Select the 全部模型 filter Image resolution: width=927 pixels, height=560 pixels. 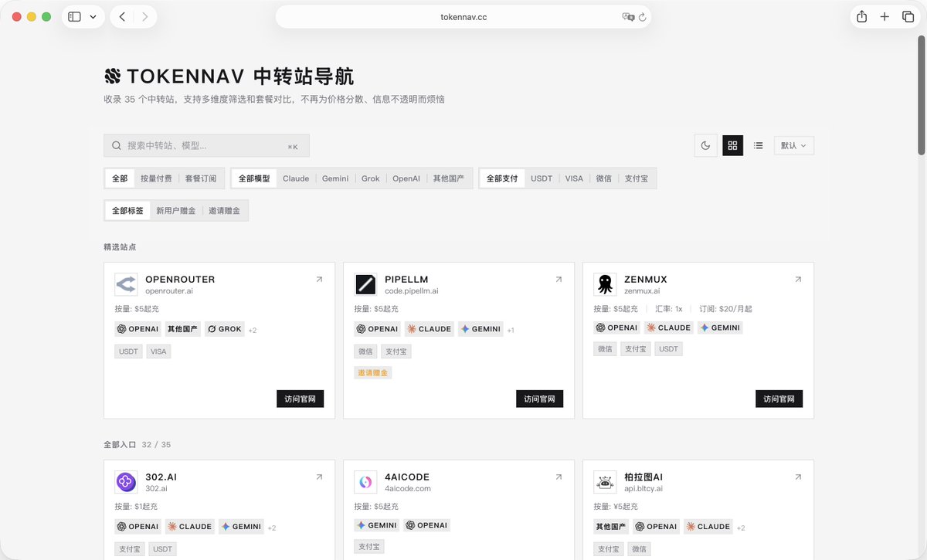[254, 178]
